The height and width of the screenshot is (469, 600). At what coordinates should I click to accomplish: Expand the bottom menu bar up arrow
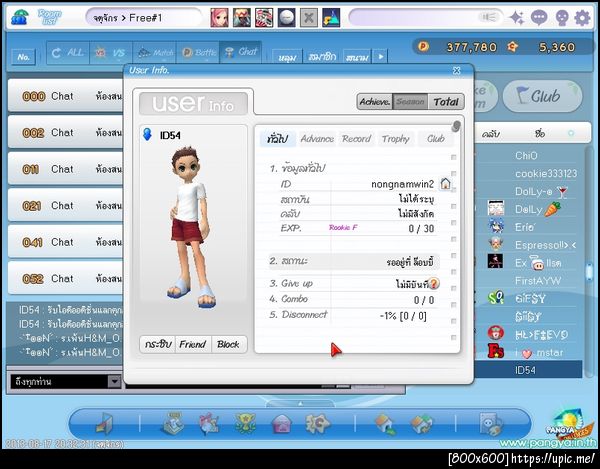(300, 404)
